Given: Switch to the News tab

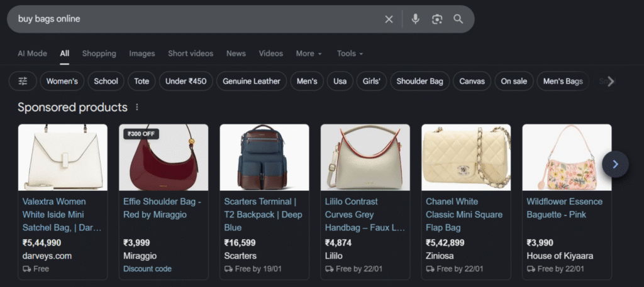Looking at the screenshot, I should pos(236,54).
